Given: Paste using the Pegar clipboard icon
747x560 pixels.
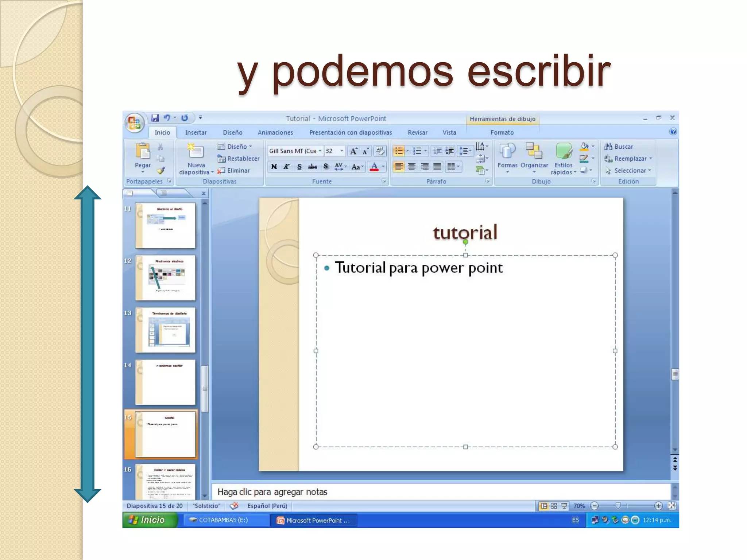Looking at the screenshot, I should pyautogui.click(x=143, y=152).
